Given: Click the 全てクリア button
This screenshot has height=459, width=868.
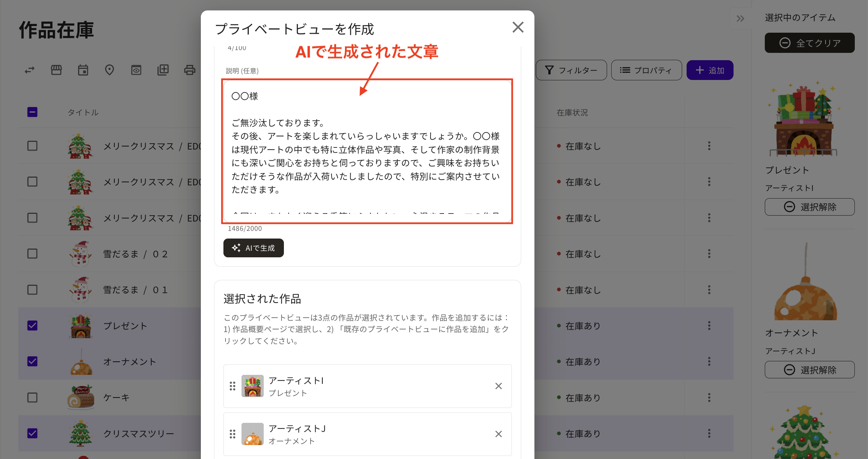Looking at the screenshot, I should coord(809,43).
